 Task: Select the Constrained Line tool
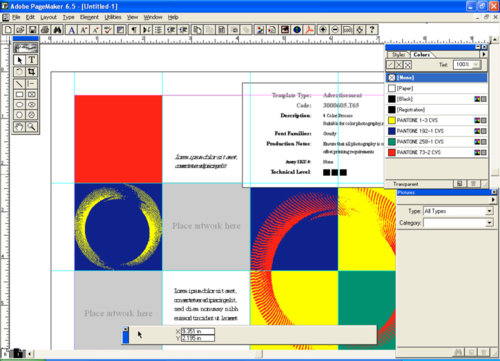31,84
